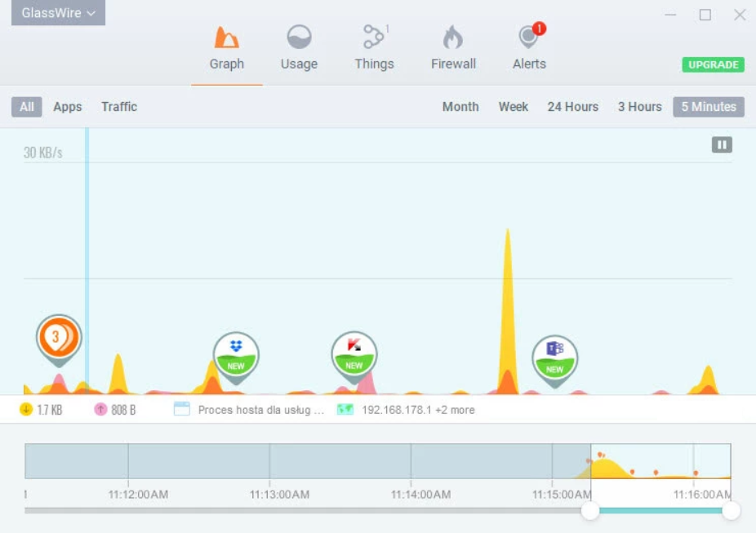Select the All filter toggle

tap(27, 107)
